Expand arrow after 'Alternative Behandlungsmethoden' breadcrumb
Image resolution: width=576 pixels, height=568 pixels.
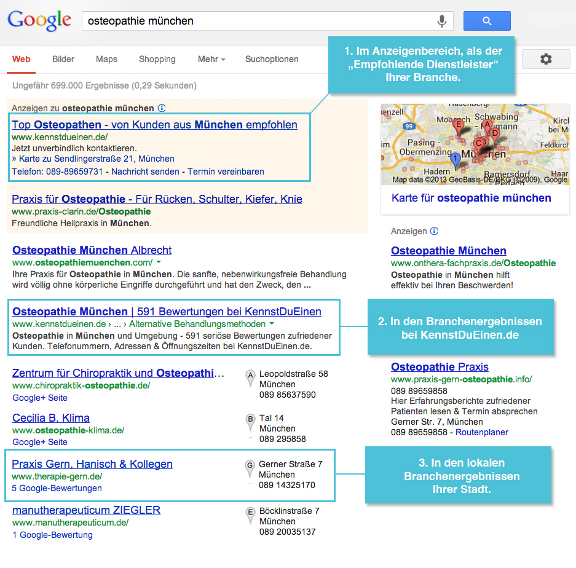(x=272, y=324)
